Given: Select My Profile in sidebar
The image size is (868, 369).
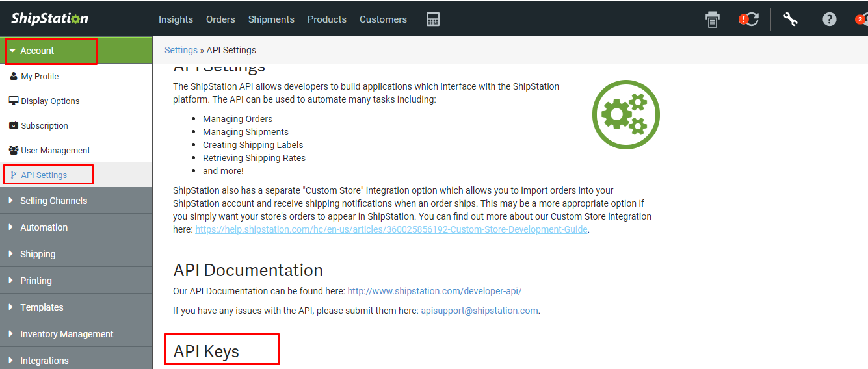Looking at the screenshot, I should [76, 76].
